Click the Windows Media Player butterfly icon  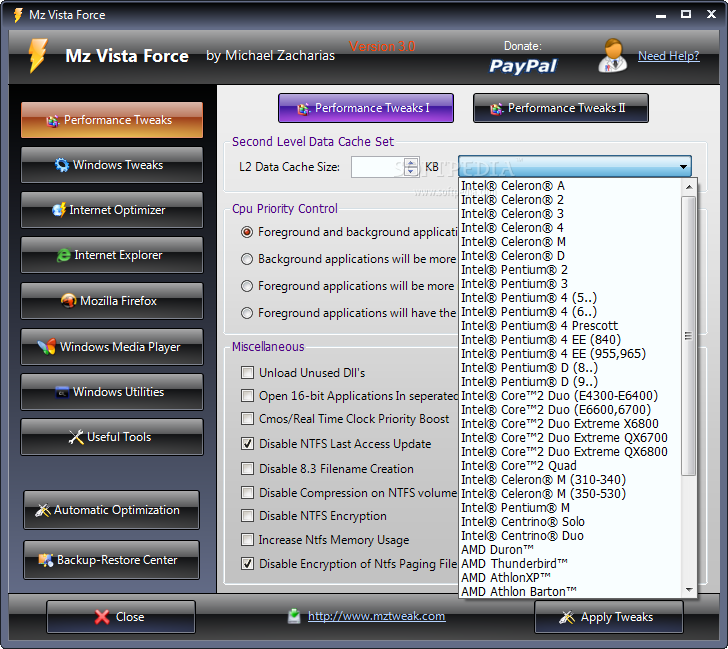[x=47, y=346]
